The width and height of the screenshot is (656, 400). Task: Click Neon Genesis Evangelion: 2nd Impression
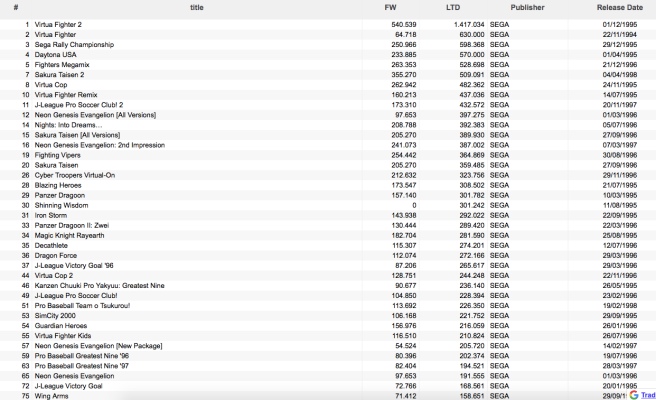coord(100,145)
